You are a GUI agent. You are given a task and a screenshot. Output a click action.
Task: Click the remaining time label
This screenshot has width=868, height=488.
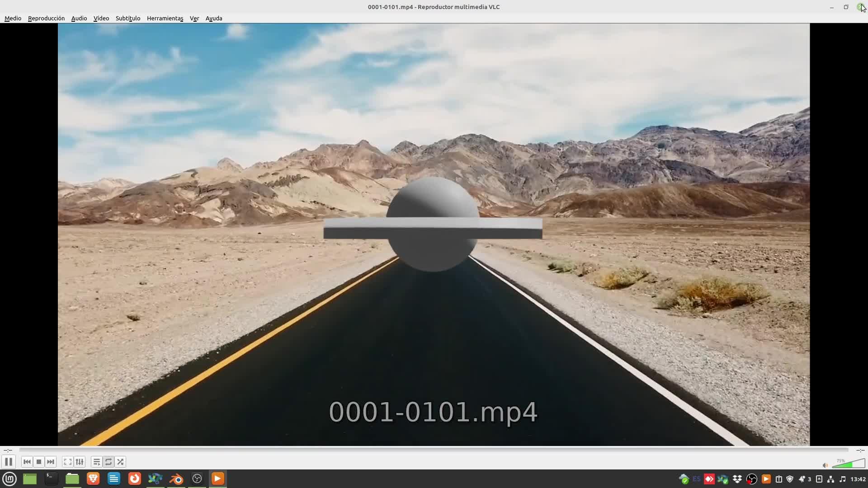(x=860, y=450)
